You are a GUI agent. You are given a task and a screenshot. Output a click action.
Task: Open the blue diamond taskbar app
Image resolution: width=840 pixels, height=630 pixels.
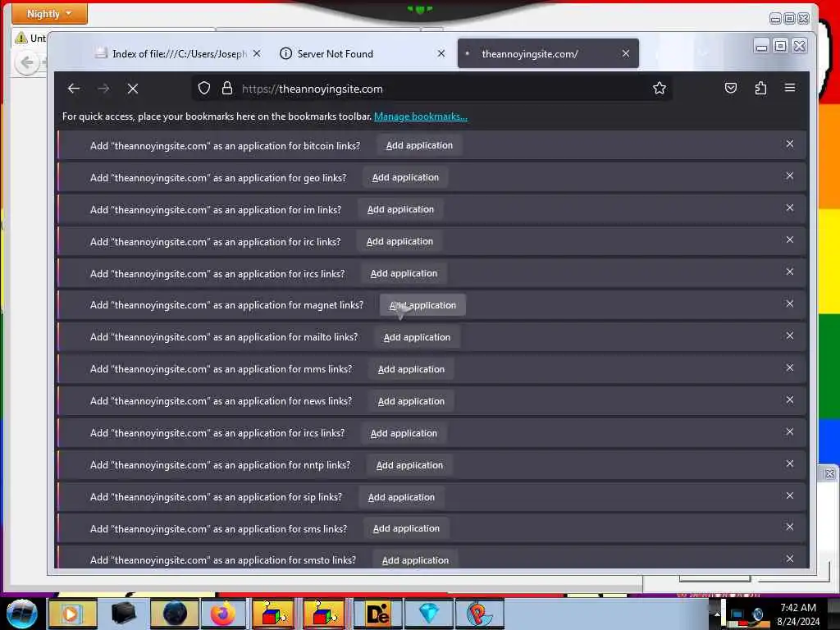[428, 614]
